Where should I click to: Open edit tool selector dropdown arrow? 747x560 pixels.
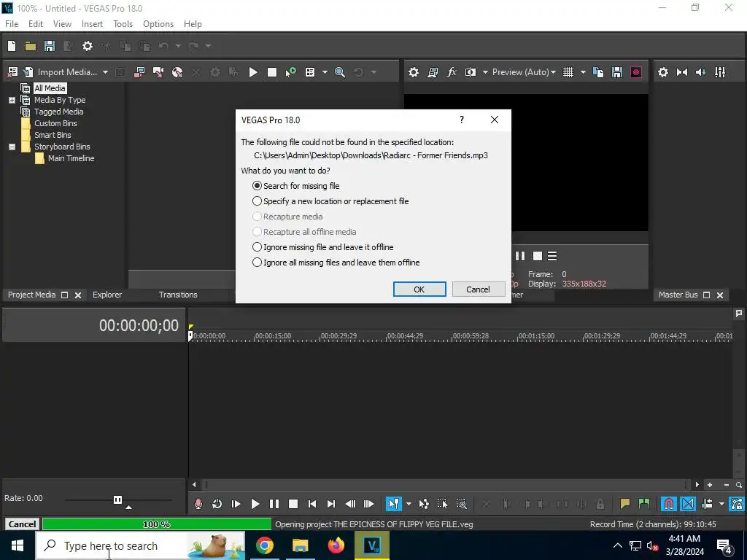pyautogui.click(x=409, y=504)
